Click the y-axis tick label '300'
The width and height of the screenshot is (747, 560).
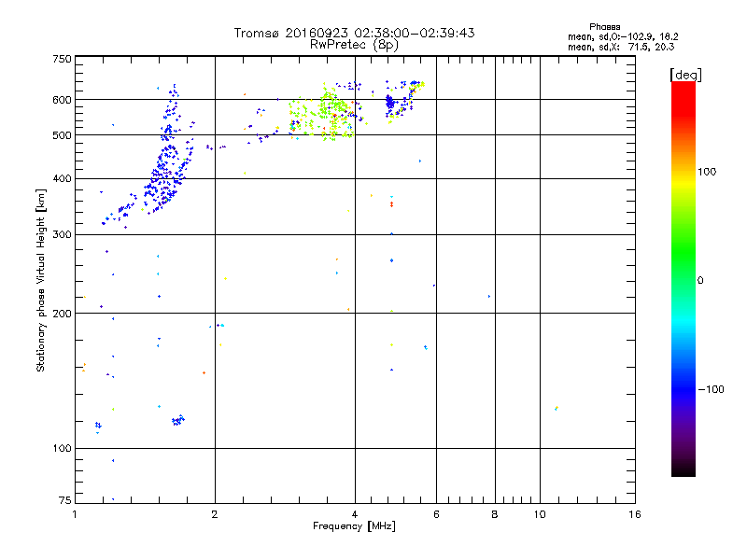[x=63, y=234]
